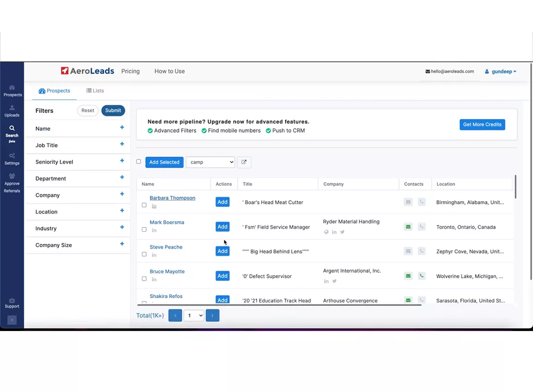Click the email icon for Bruce Mayotte
This screenshot has width=533, height=392.
[x=408, y=276]
